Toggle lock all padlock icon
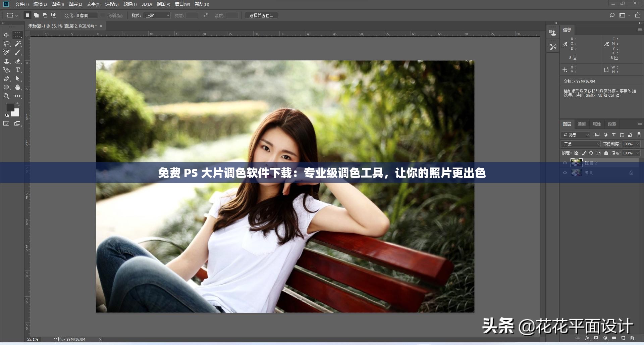Viewport: 644px width, 345px height. (606, 153)
